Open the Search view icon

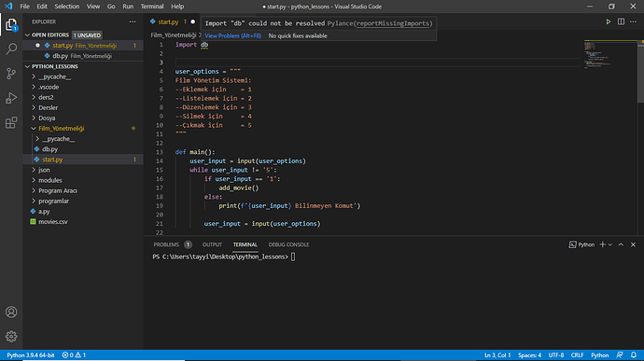pos(11,49)
